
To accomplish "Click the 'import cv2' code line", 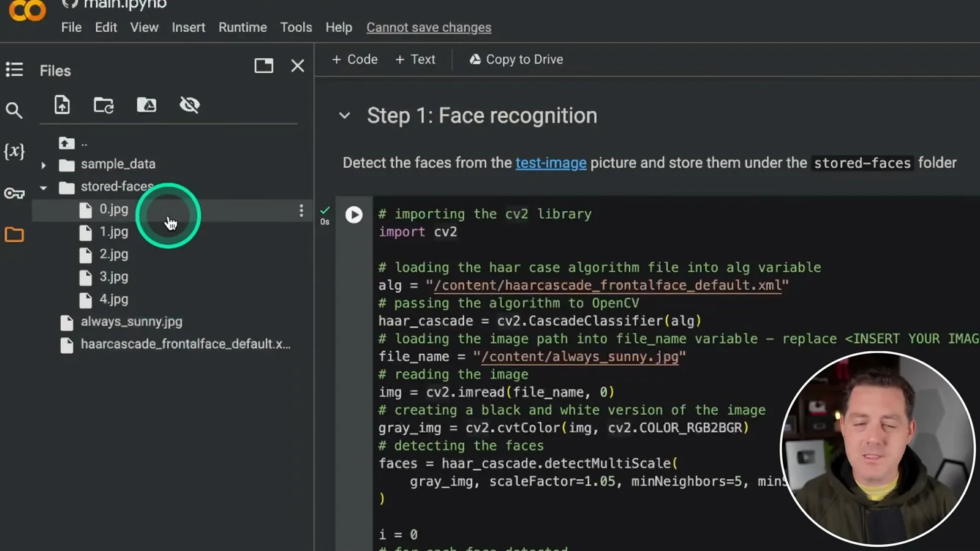I will tap(418, 232).
